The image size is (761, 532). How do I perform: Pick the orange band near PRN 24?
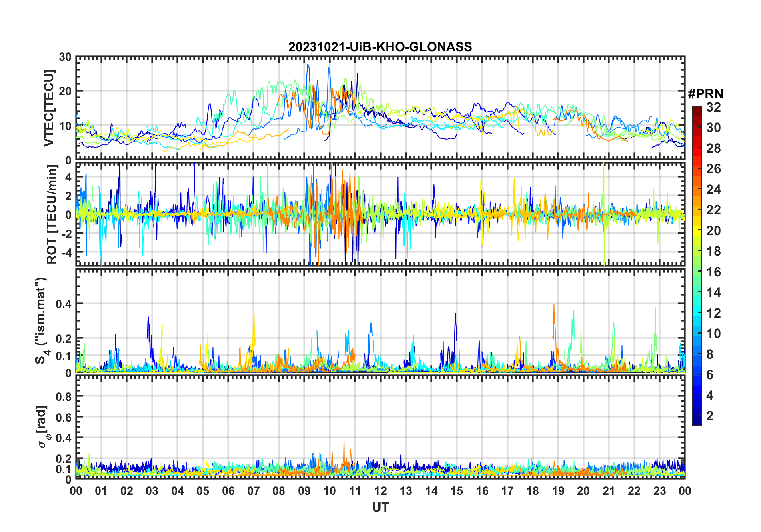(x=697, y=189)
